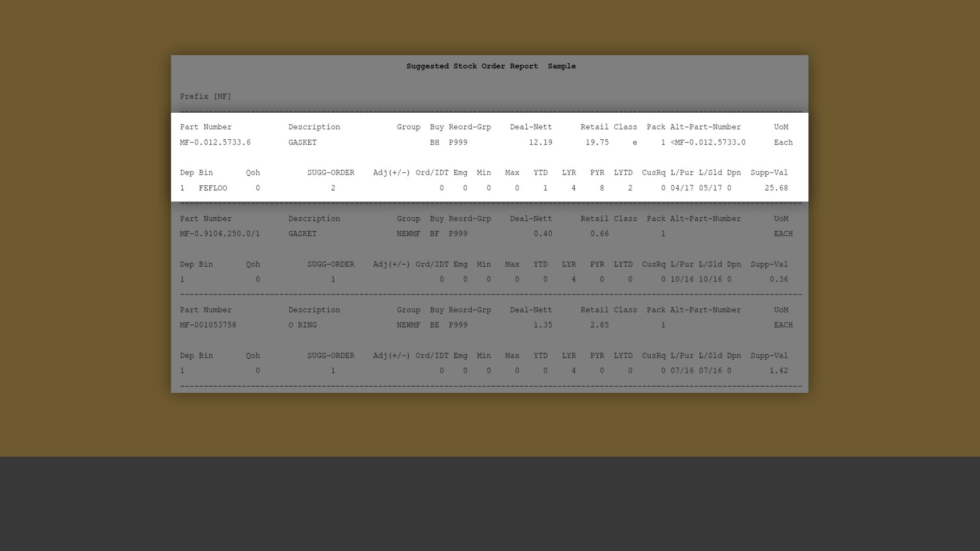The image size is (980, 551).
Task: Click the Retail price 19.75
Action: point(597,142)
